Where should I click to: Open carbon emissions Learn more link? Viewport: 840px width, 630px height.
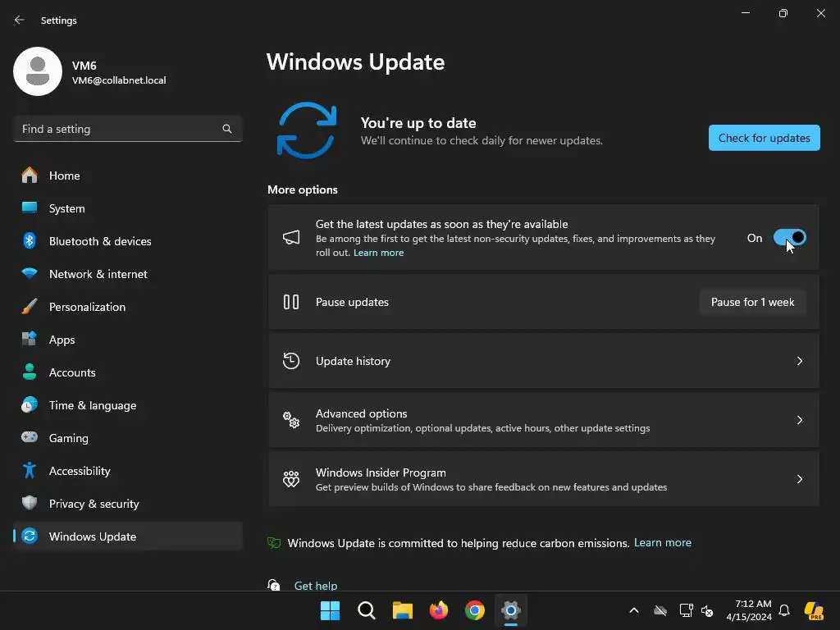662,543
